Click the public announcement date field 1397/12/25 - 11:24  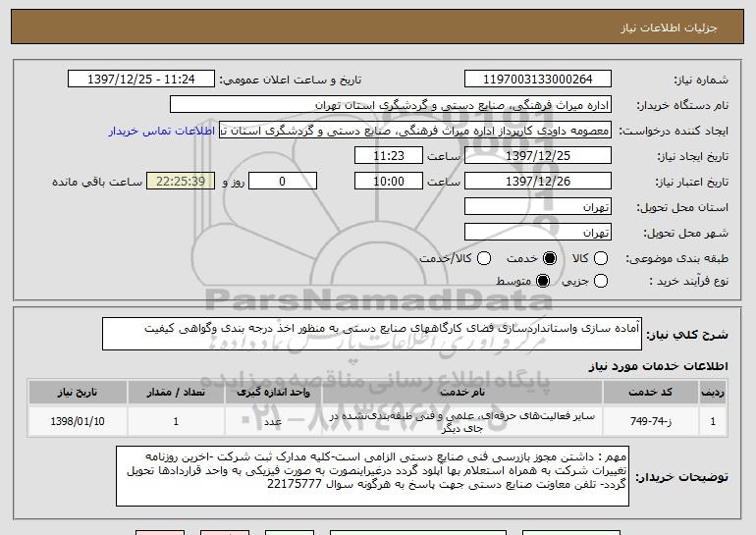(x=141, y=80)
